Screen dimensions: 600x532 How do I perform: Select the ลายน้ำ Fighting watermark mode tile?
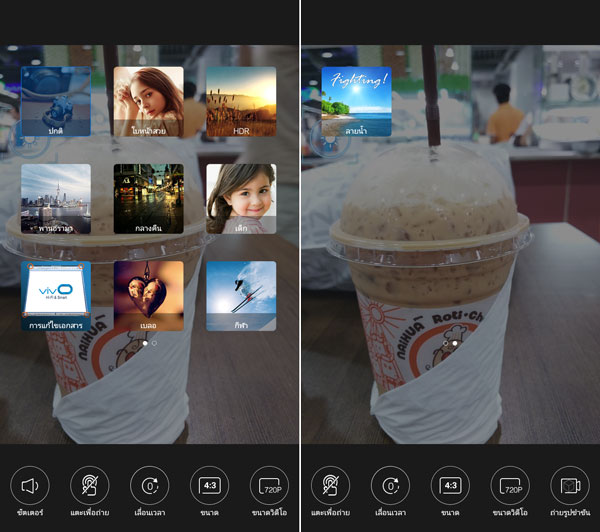coord(356,101)
